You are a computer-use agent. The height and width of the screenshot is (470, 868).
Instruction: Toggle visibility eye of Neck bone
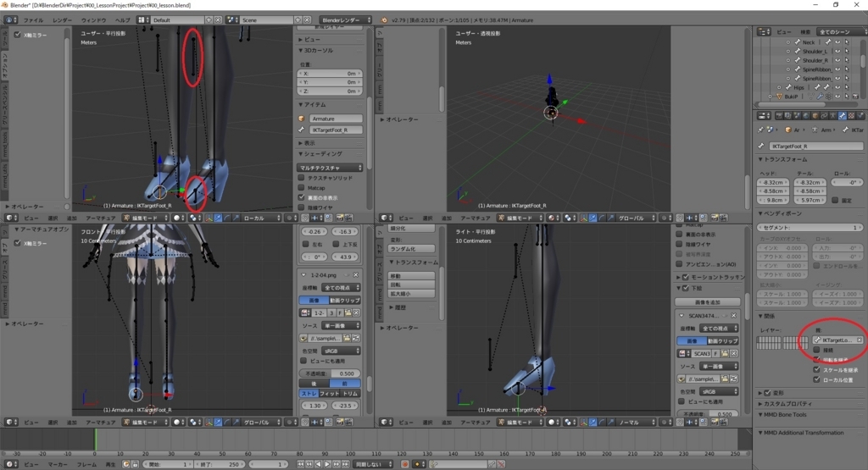pos(837,42)
